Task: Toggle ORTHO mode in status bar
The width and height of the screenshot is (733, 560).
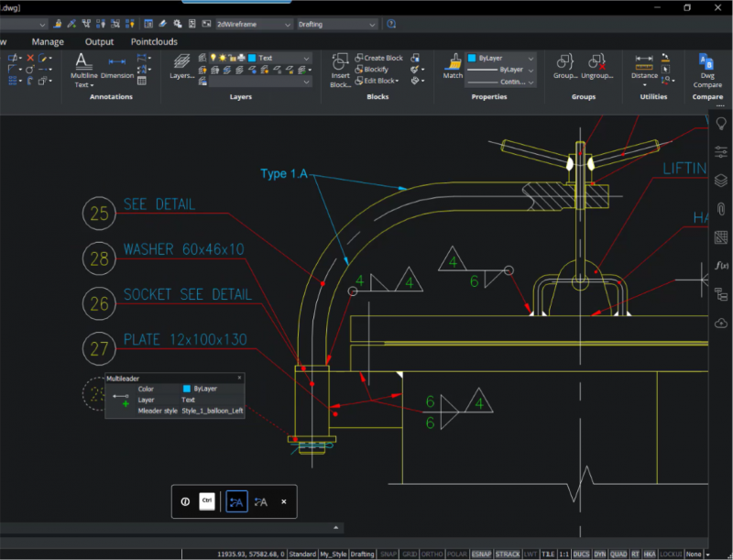Action: [432, 554]
